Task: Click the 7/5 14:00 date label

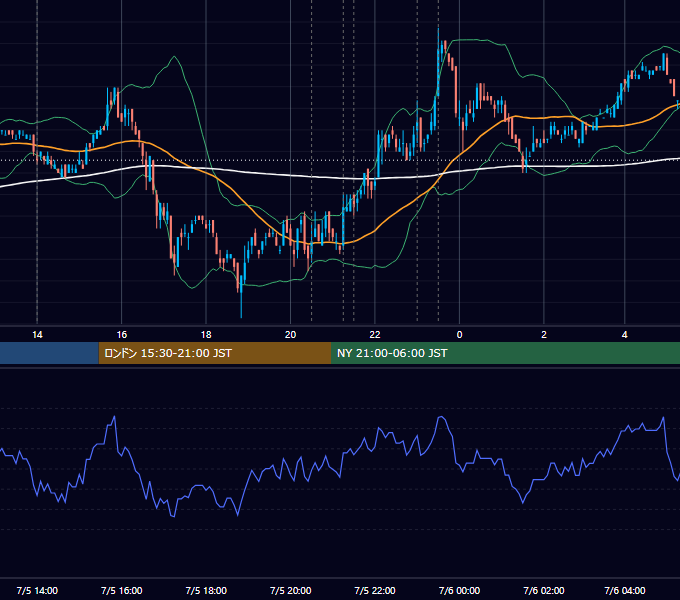Action: coord(37,590)
